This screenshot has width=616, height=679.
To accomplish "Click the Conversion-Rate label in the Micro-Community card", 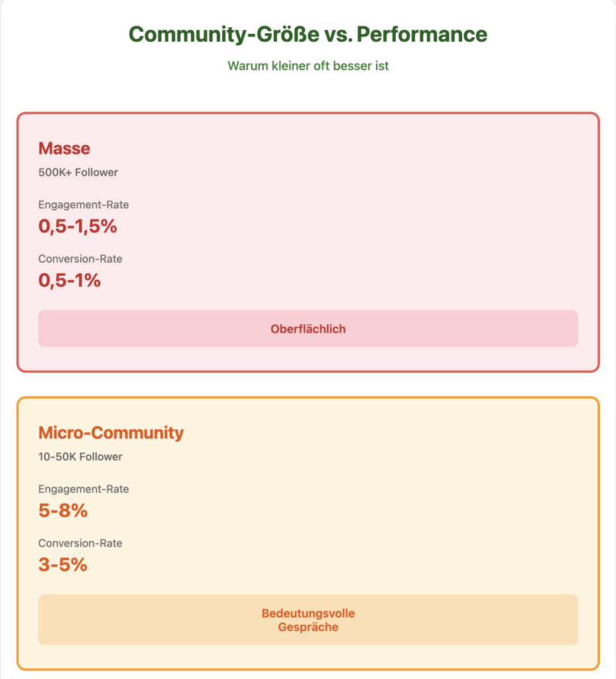I will point(80,543).
